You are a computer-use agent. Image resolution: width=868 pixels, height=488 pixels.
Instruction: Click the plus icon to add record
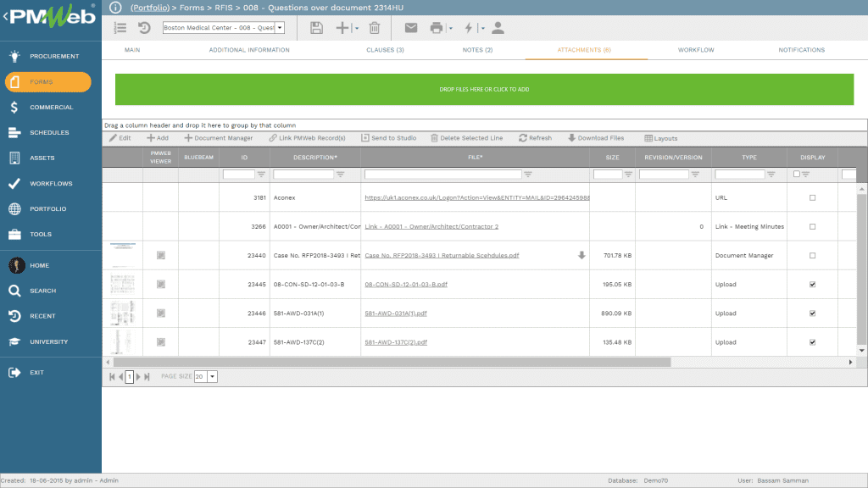click(x=342, y=28)
